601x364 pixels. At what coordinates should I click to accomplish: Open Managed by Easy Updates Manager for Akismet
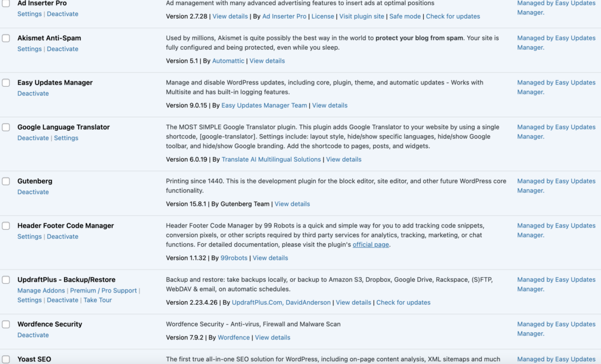(556, 43)
